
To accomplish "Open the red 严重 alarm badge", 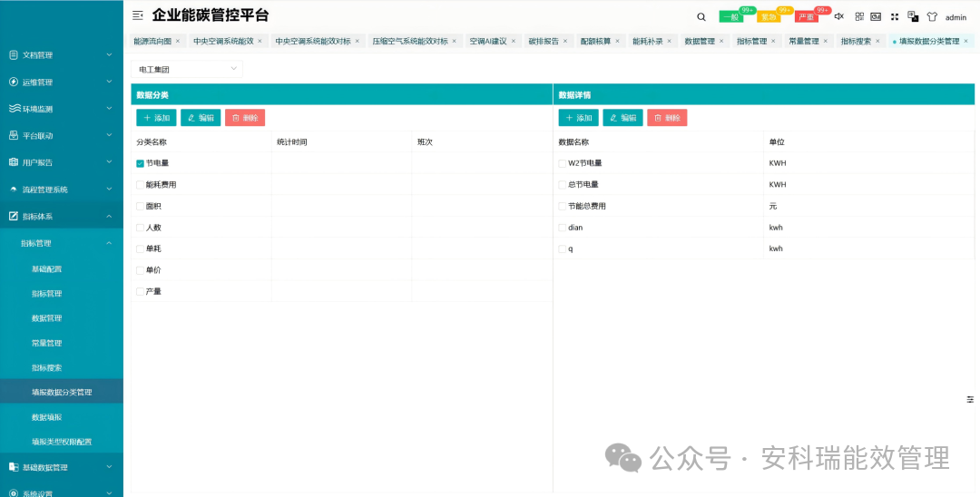I will (807, 17).
